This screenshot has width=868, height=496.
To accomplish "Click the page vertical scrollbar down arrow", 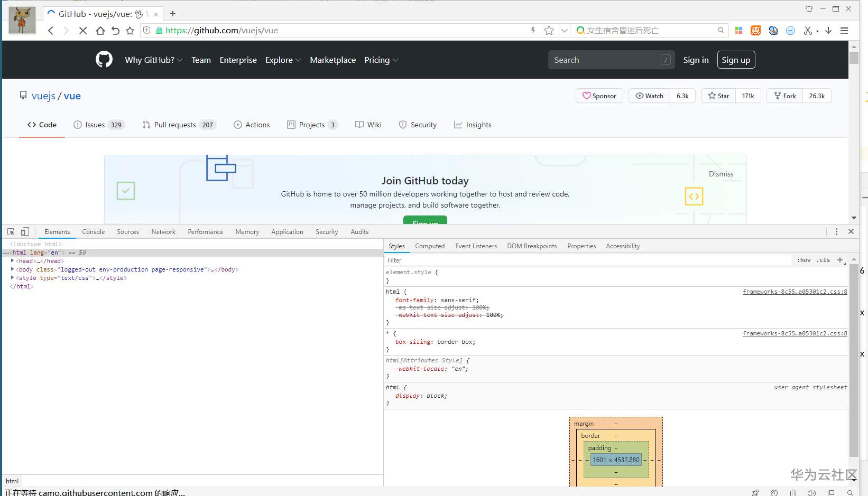I will pos(854,218).
